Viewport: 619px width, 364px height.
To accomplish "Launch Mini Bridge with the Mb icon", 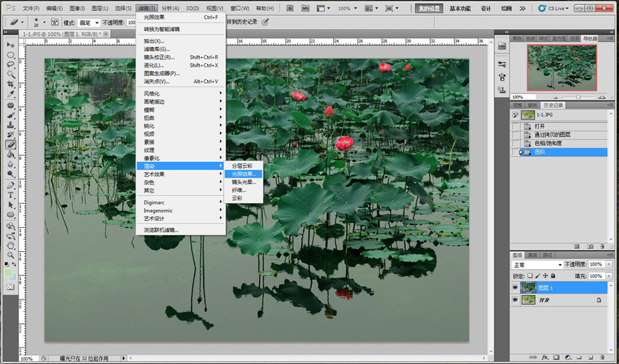I will pos(305,8).
